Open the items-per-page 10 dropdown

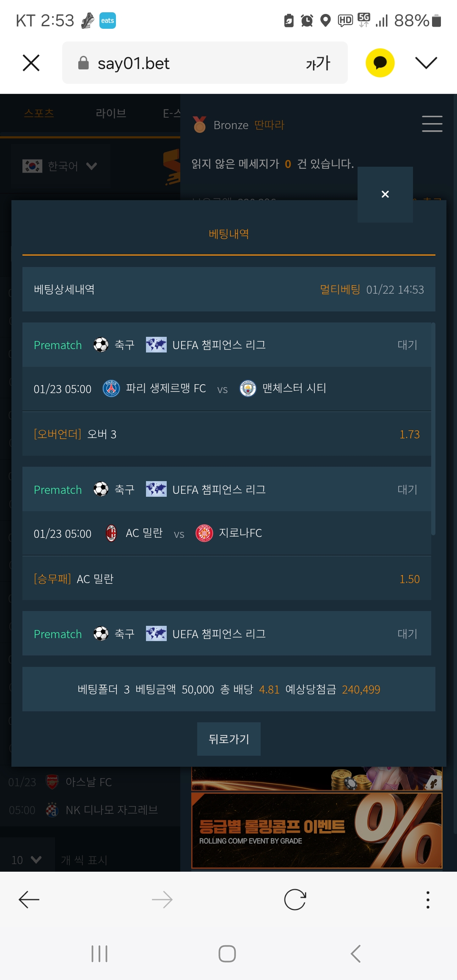(x=26, y=860)
